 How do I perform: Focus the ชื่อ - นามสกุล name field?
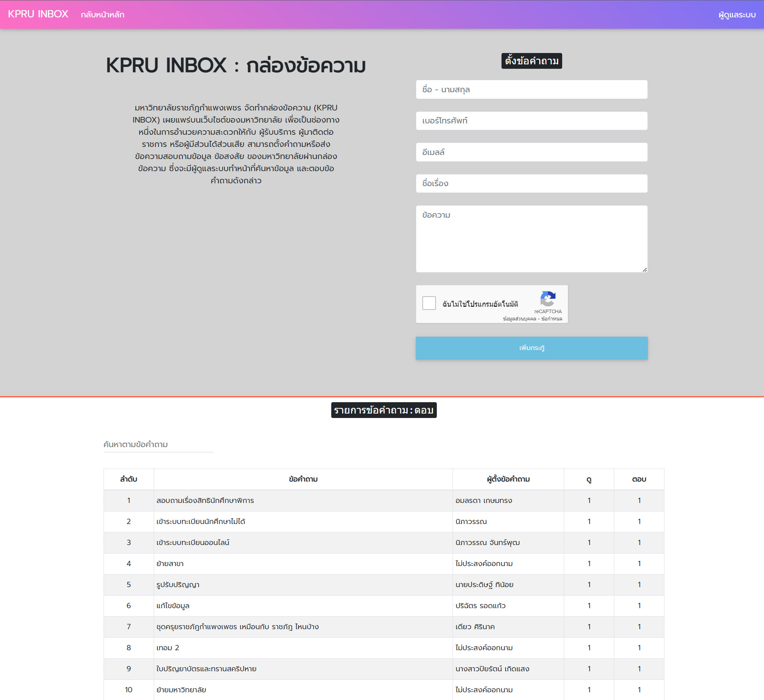click(531, 89)
